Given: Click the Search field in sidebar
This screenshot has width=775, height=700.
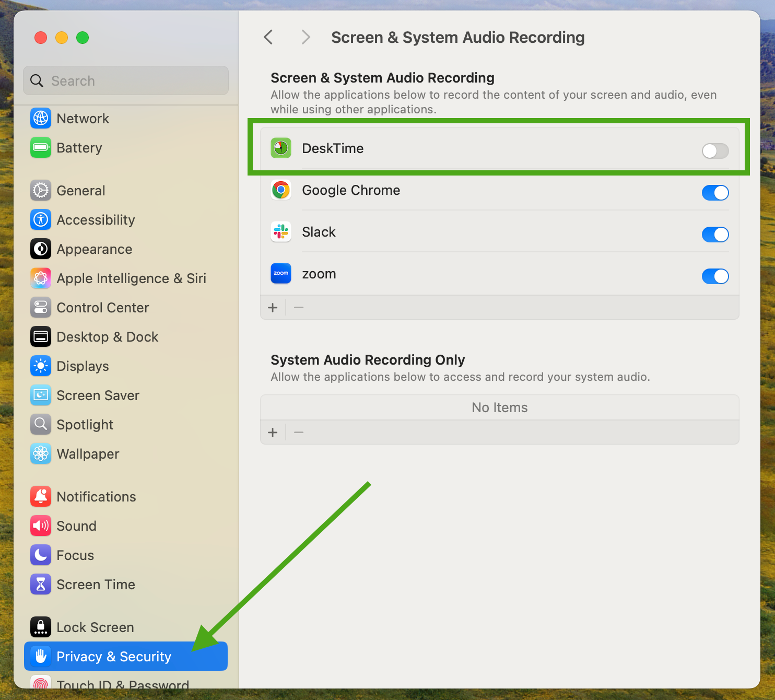Looking at the screenshot, I should (125, 81).
